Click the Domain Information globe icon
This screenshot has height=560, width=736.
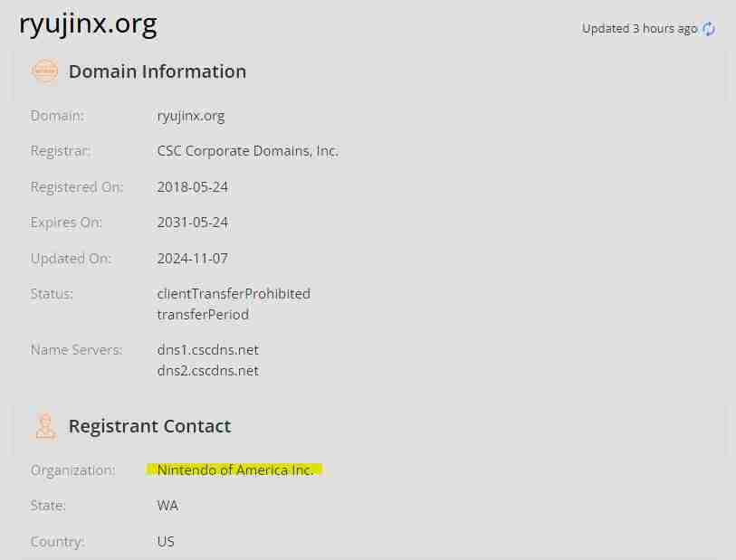[x=44, y=71]
